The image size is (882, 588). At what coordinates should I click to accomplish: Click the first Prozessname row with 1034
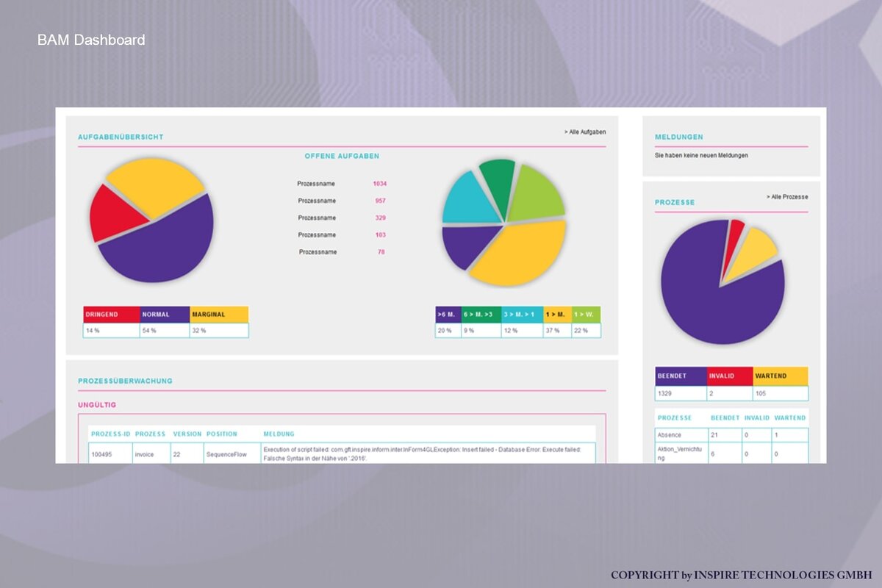pyautogui.click(x=342, y=184)
